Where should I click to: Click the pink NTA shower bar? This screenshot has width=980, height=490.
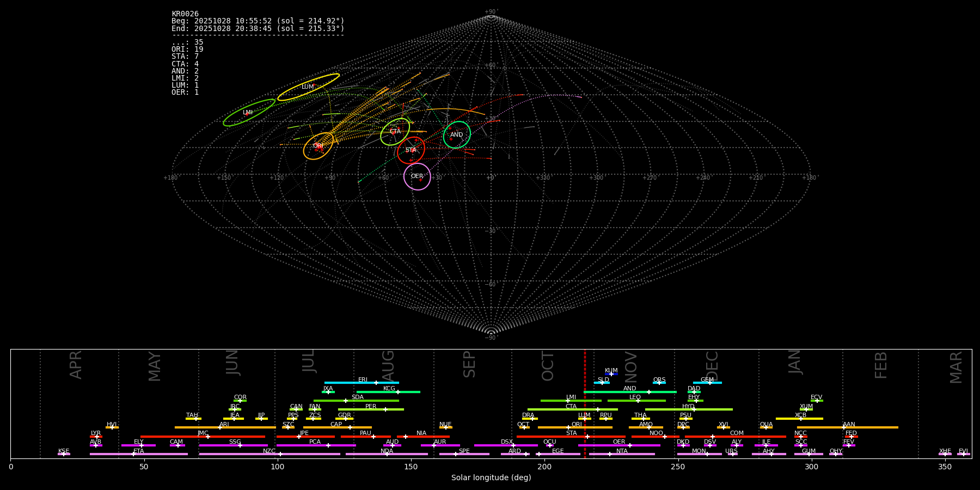[x=622, y=454]
